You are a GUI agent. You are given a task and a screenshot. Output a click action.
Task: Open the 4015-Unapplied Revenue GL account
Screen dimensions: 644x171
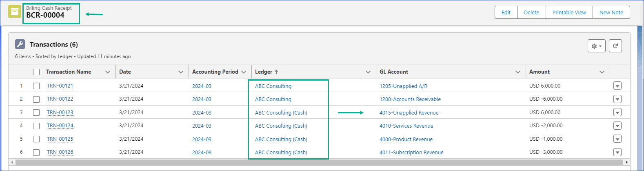pos(409,112)
